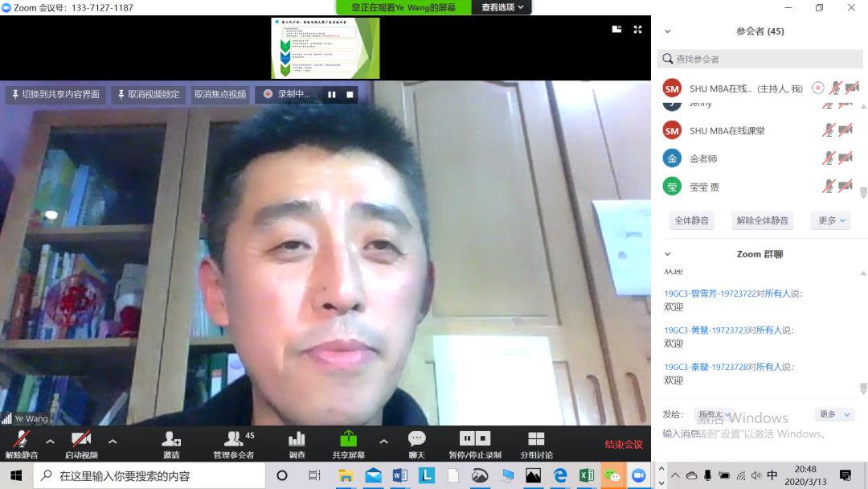Unmute microphone (解除静音)
This screenshot has height=489, width=868.
[22, 439]
